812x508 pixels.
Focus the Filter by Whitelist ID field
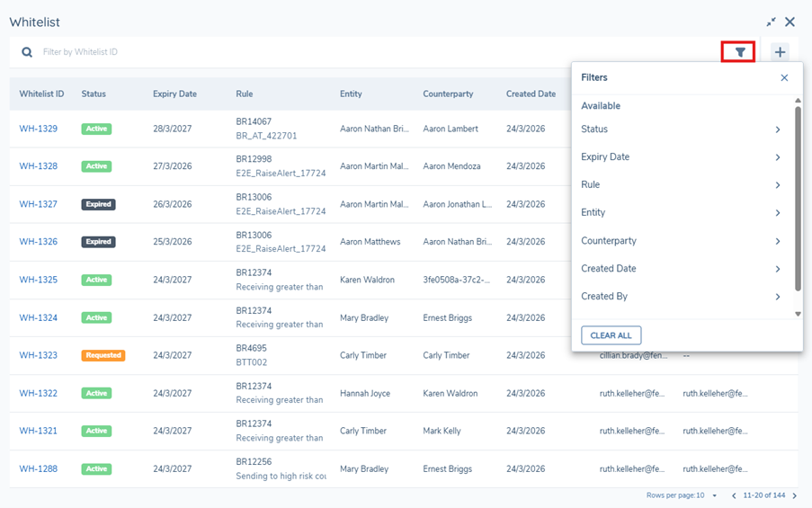(x=378, y=52)
